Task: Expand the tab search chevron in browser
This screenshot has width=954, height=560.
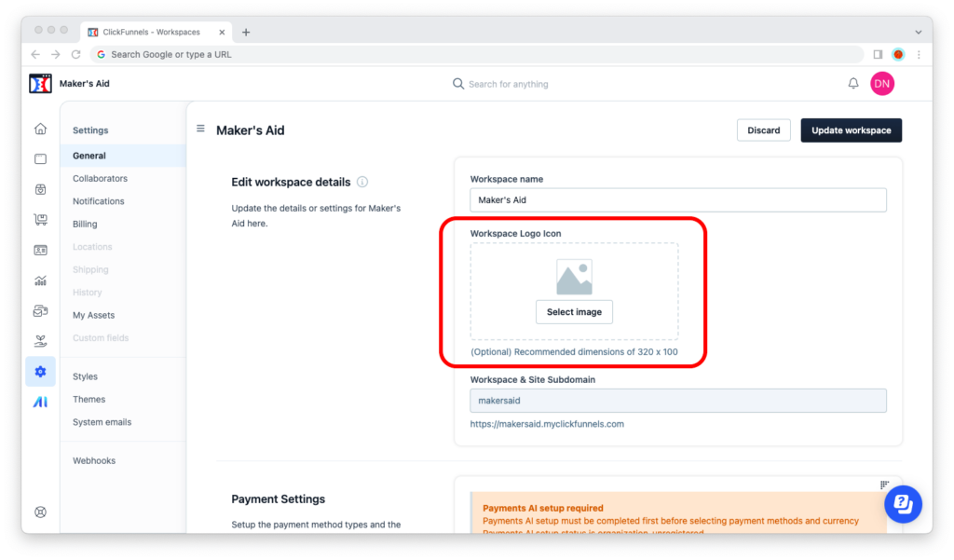Action: pyautogui.click(x=918, y=33)
